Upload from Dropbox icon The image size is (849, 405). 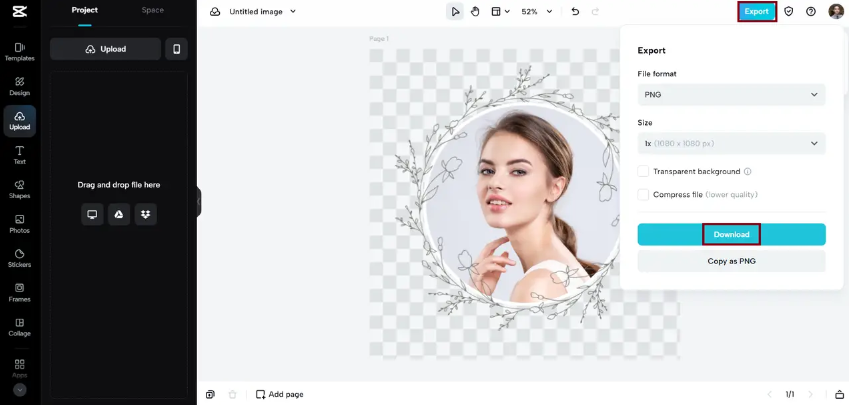(x=146, y=214)
